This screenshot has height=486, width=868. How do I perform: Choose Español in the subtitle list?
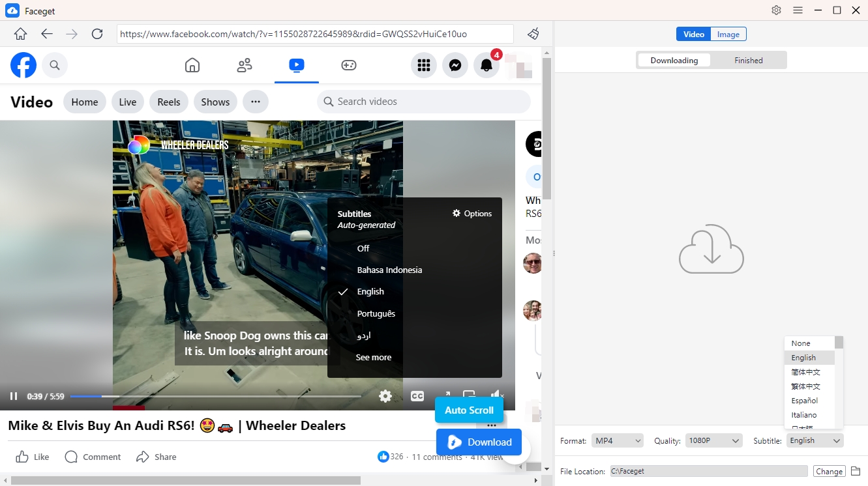coord(809,401)
